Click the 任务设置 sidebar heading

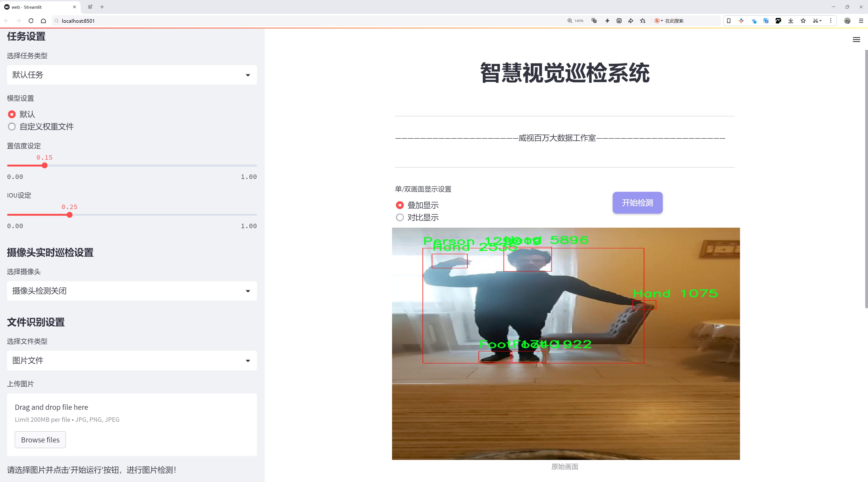(x=26, y=36)
